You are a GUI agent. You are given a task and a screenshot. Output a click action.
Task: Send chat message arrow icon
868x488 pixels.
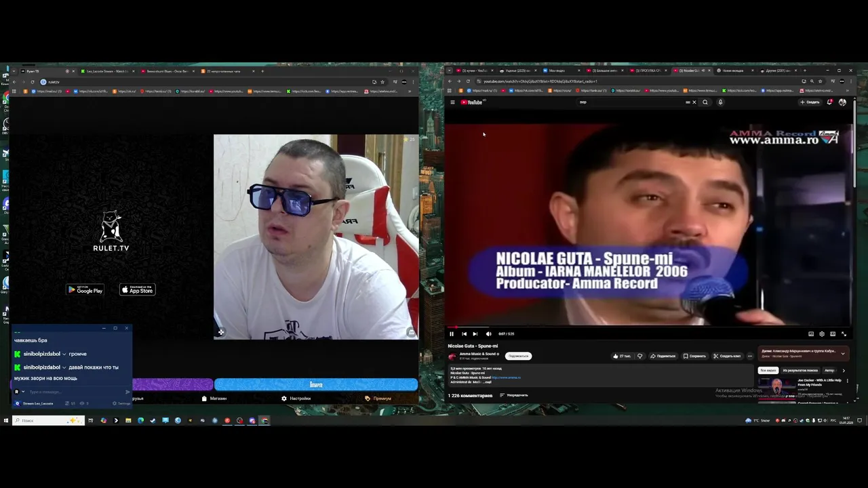pyautogui.click(x=127, y=392)
